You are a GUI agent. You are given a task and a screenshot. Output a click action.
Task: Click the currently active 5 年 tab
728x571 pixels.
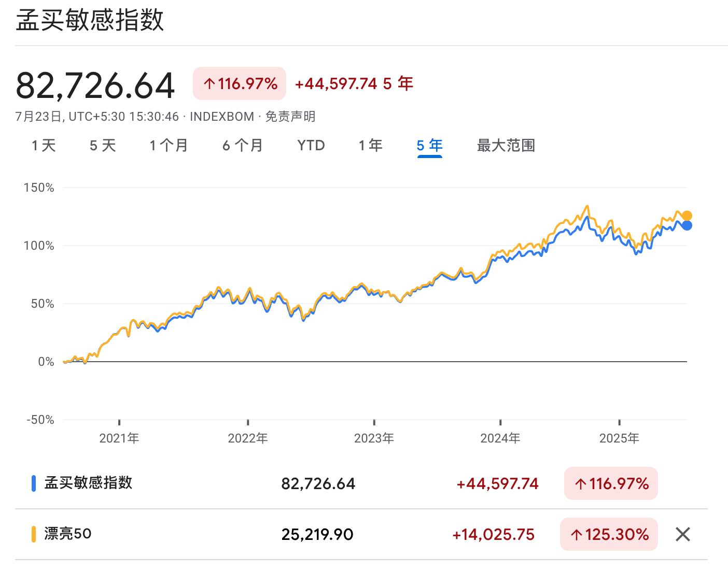point(429,146)
